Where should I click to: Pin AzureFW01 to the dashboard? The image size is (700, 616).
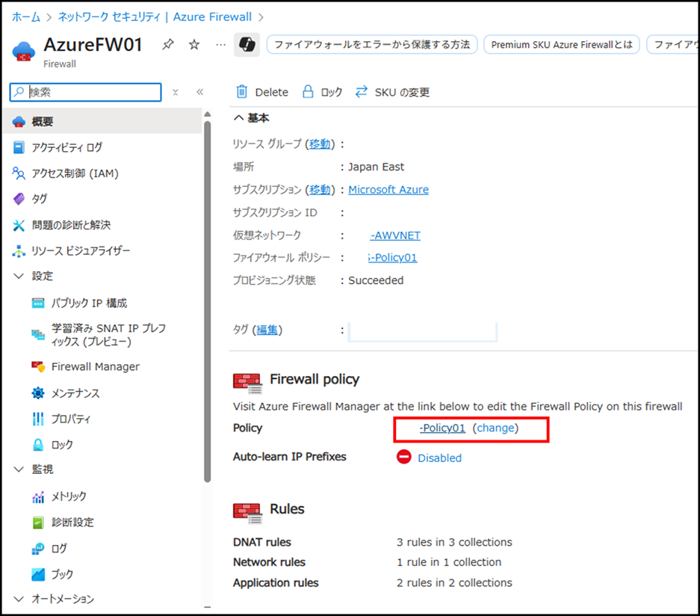pos(168,45)
